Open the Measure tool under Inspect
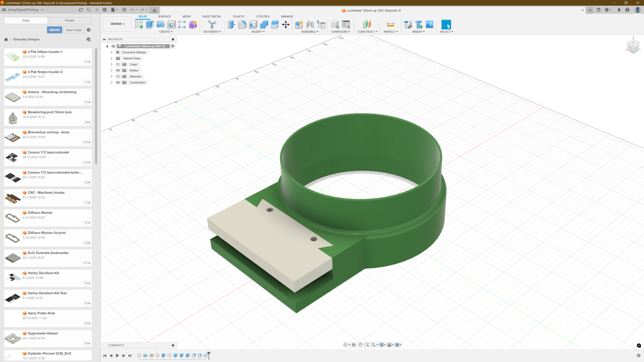644x362 pixels. point(390,24)
